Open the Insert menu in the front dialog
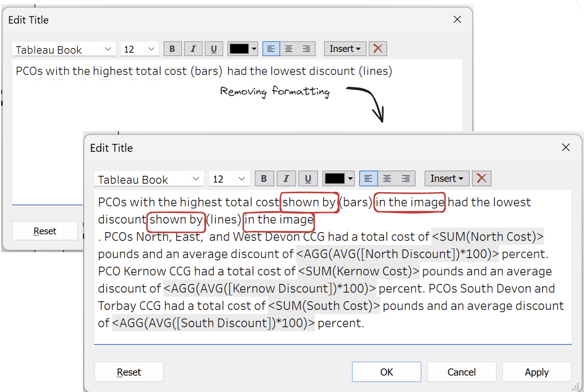 [447, 179]
